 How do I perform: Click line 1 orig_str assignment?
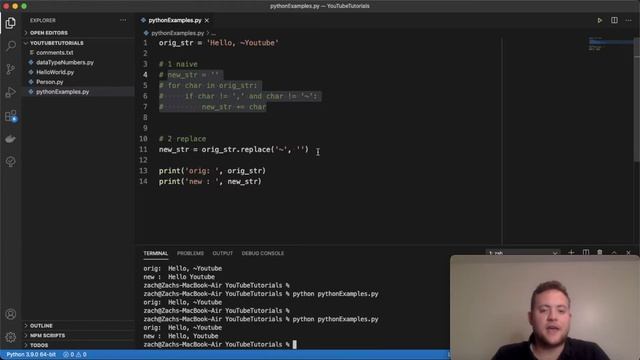218,43
